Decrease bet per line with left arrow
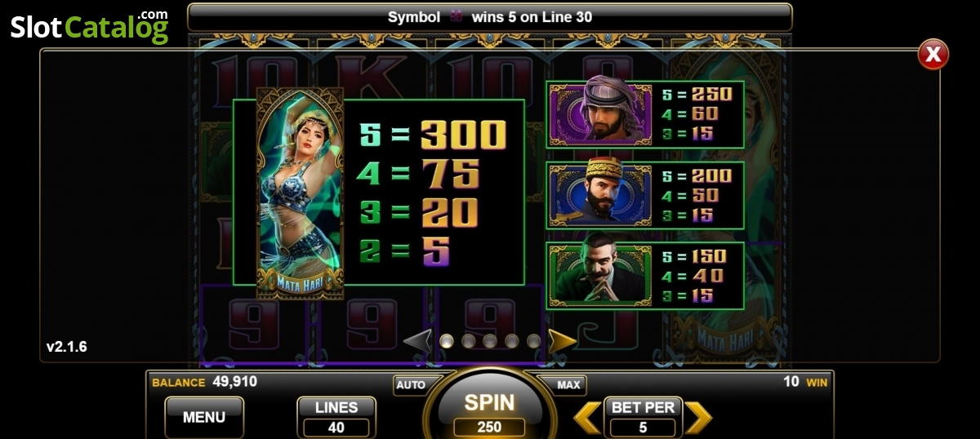Screen dimensions: 980x439 588,418
